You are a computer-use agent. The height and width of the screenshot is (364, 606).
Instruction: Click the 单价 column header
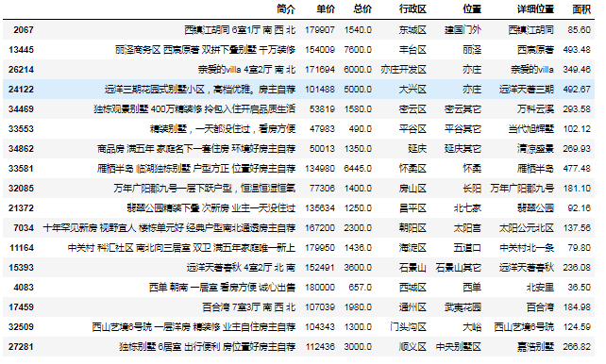click(326, 9)
